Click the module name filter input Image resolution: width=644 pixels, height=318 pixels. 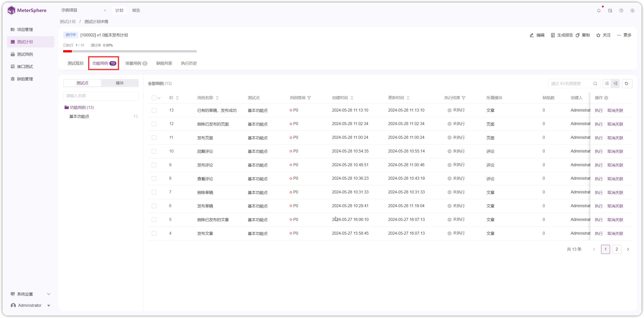[x=101, y=96]
